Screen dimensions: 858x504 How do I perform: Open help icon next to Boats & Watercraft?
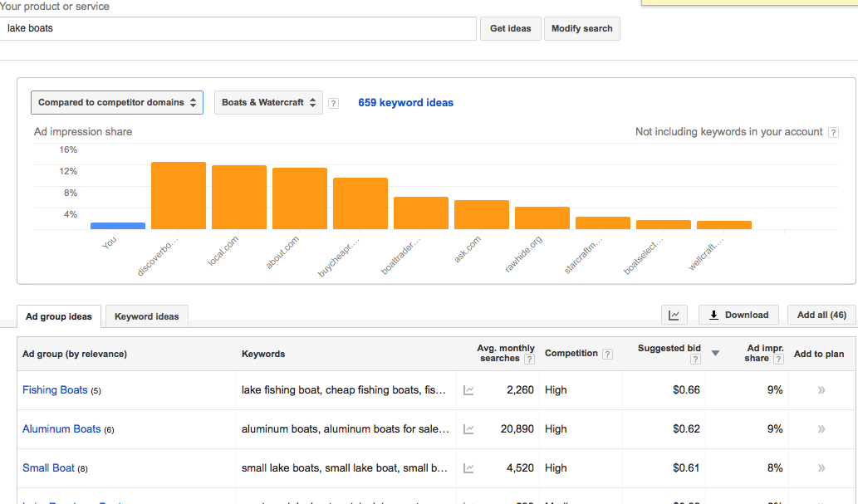pyautogui.click(x=333, y=104)
